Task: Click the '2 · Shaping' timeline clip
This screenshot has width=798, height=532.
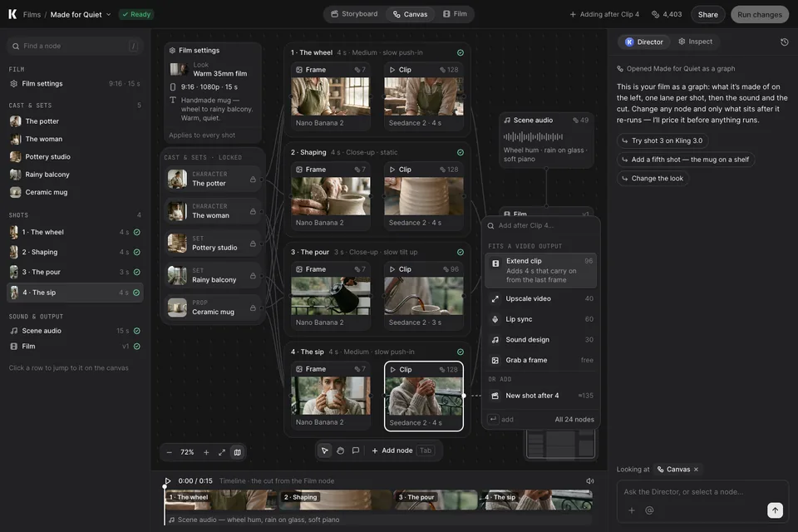Action: [336, 500]
